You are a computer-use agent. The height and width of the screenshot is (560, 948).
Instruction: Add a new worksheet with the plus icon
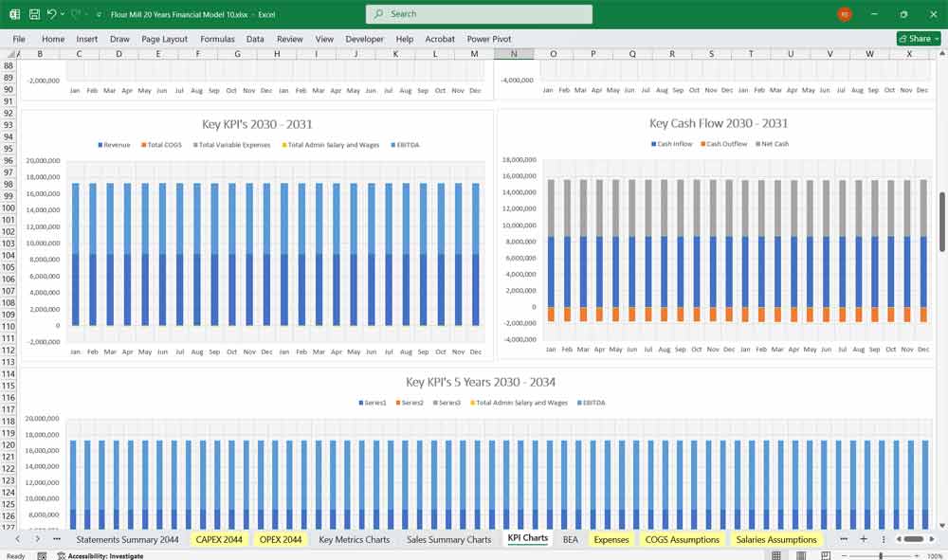coord(865,539)
